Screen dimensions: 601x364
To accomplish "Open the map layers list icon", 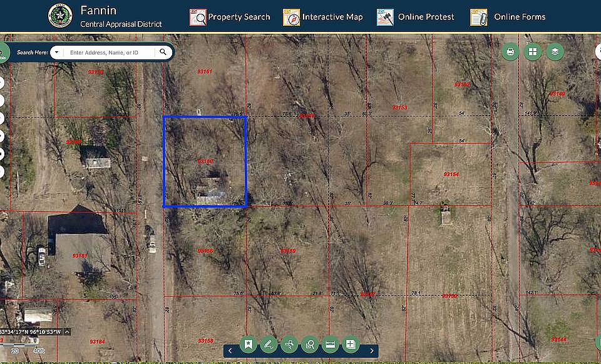I will coord(555,52).
